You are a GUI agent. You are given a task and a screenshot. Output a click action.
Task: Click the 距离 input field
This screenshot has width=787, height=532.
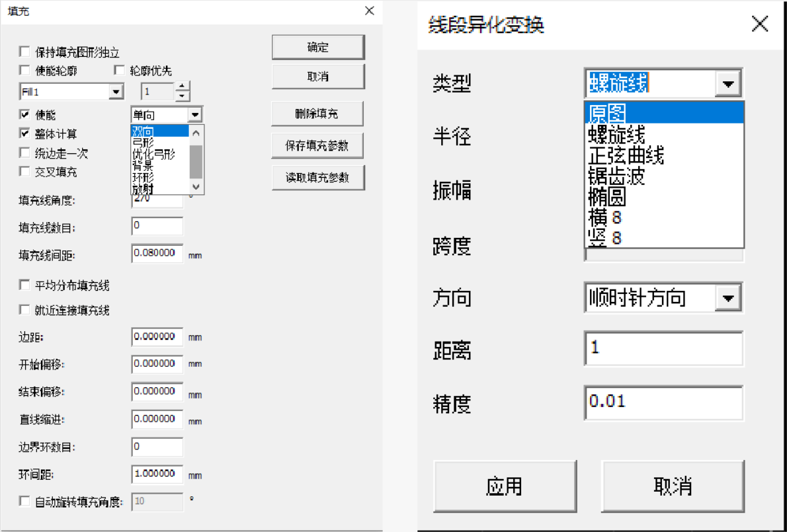664,348
